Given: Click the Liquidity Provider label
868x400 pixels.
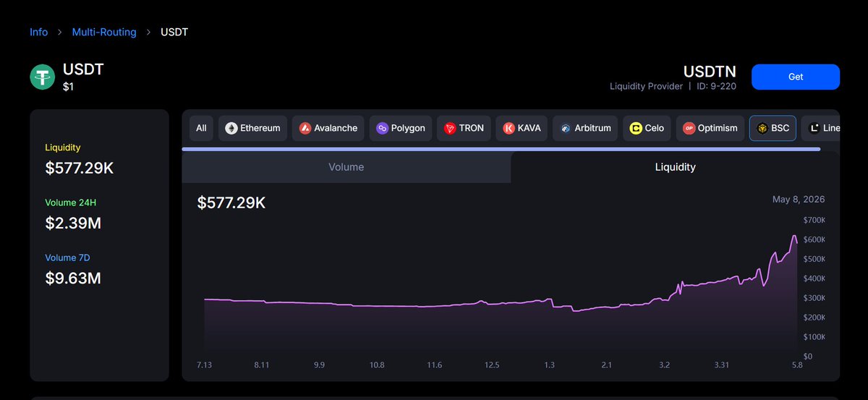Looking at the screenshot, I should [646, 87].
